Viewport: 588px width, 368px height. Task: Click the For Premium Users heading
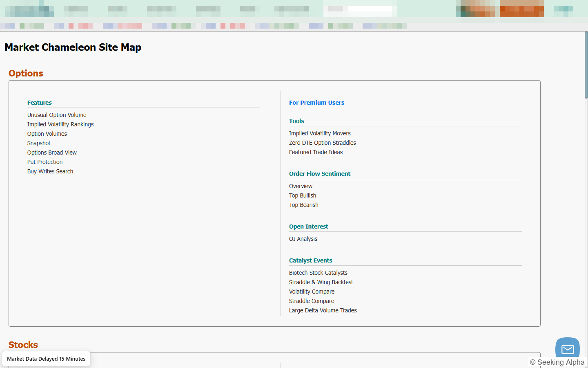click(x=316, y=103)
